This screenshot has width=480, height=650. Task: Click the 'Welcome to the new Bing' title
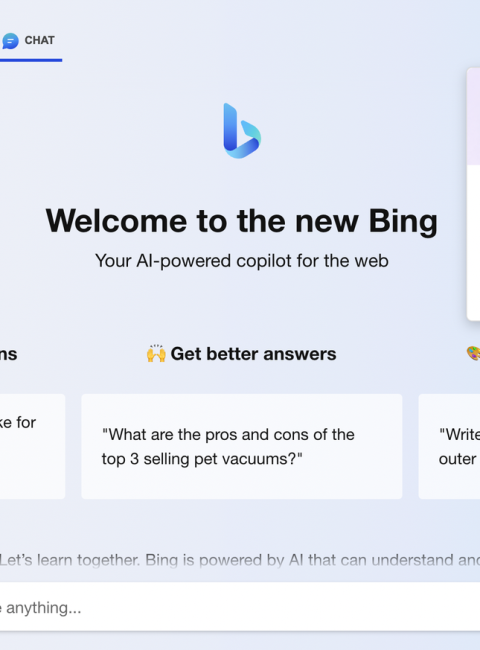tap(242, 221)
